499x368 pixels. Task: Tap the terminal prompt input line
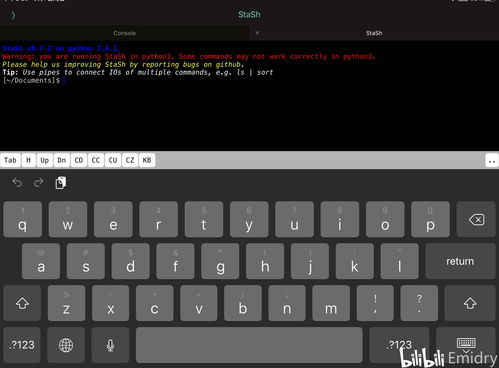tap(249, 80)
